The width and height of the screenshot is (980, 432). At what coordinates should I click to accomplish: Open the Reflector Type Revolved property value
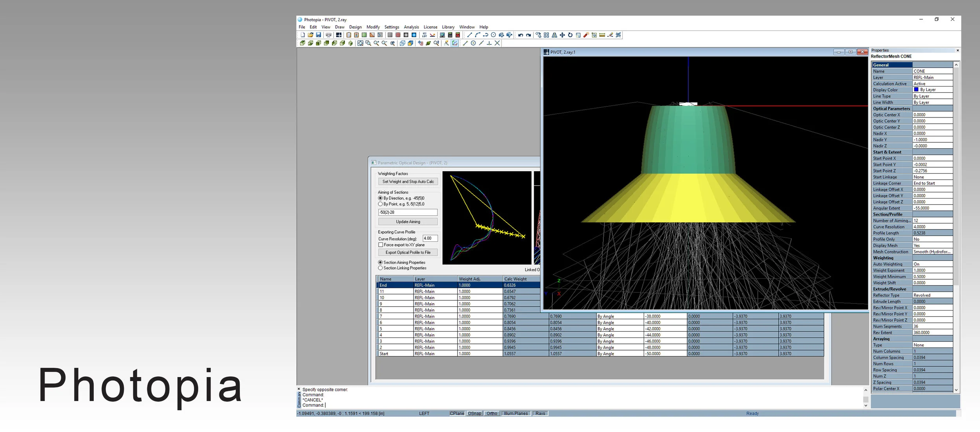tap(933, 295)
